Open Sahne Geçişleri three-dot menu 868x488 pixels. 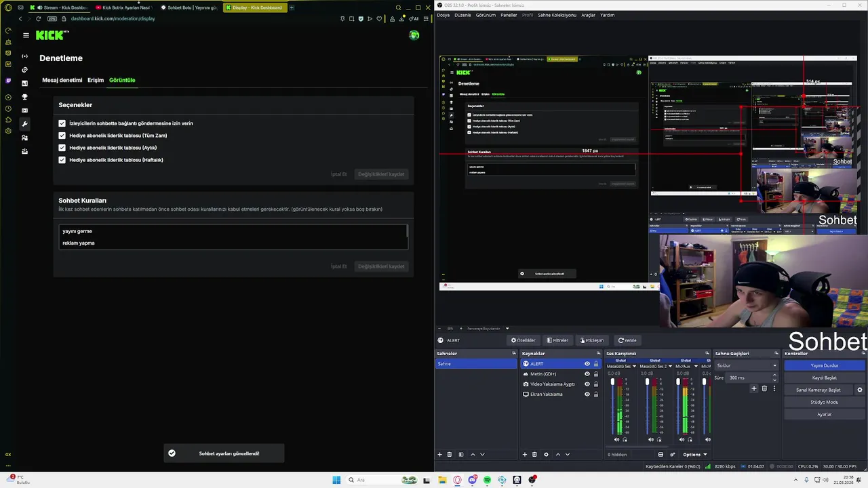tap(774, 388)
